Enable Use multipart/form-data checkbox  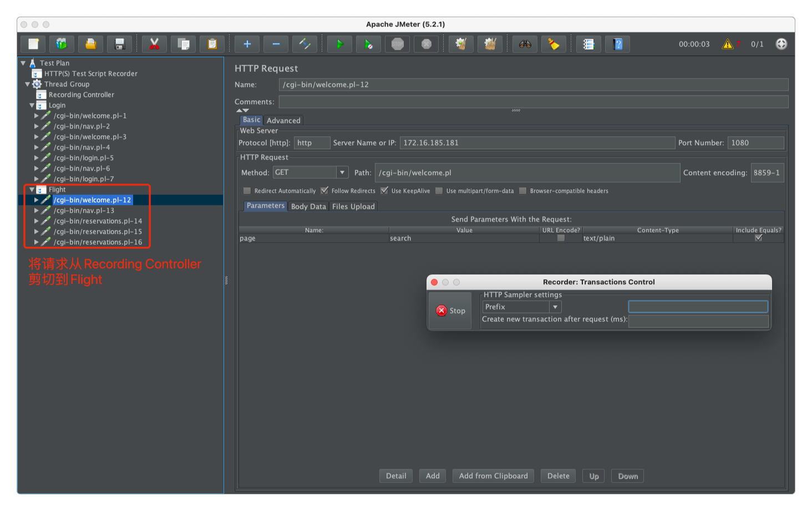439,191
